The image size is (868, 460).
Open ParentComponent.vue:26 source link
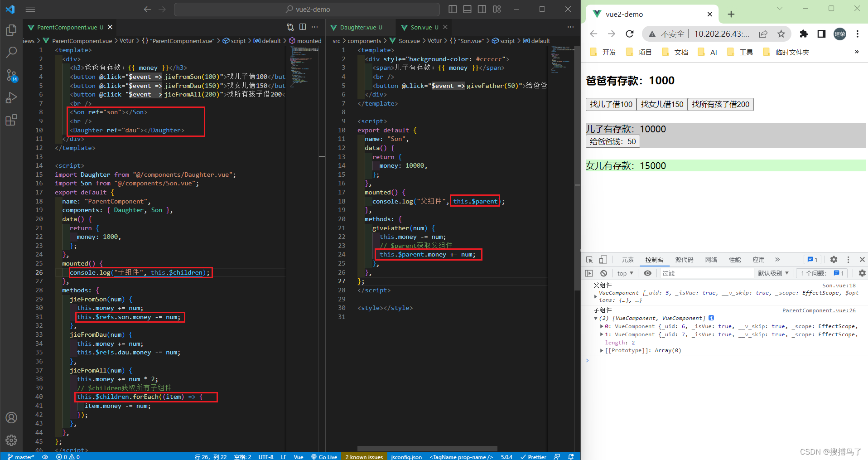pyautogui.click(x=819, y=310)
